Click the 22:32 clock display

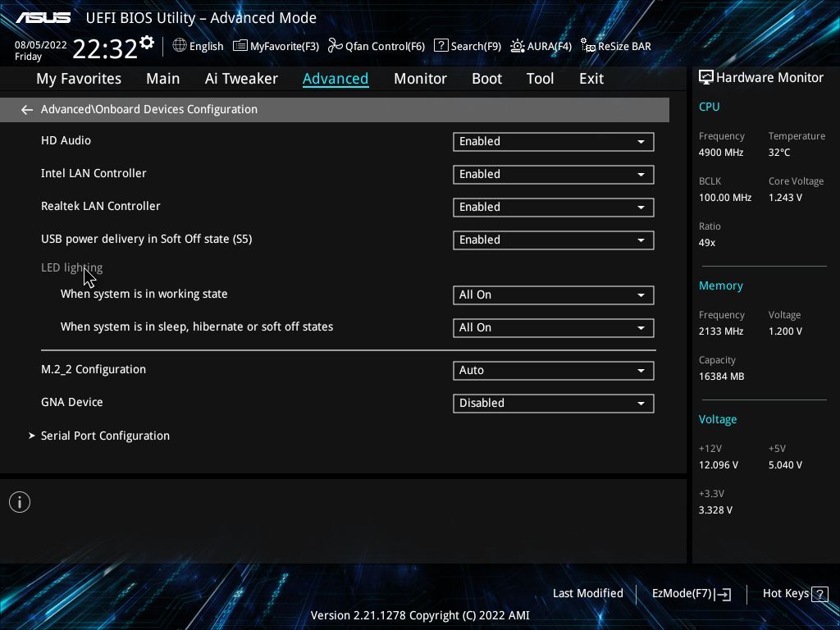click(x=105, y=48)
